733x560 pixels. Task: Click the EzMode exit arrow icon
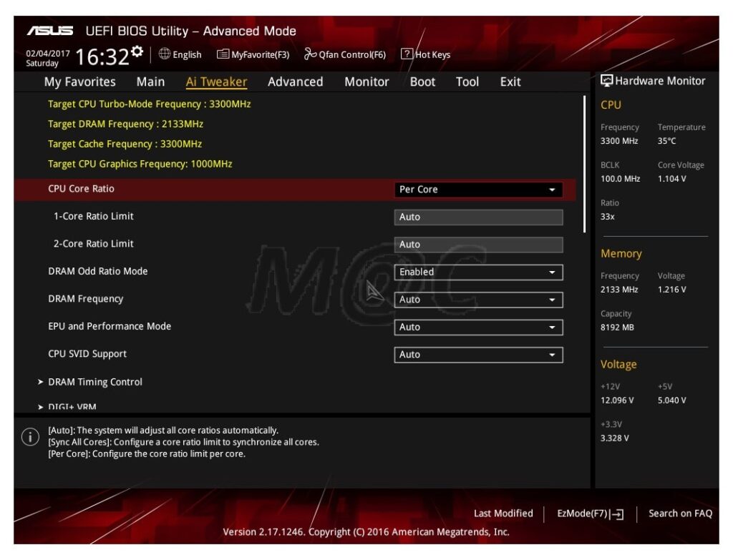pos(616,514)
